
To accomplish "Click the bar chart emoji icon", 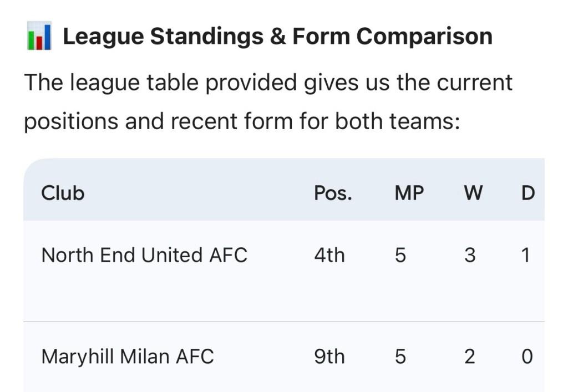I will [39, 37].
